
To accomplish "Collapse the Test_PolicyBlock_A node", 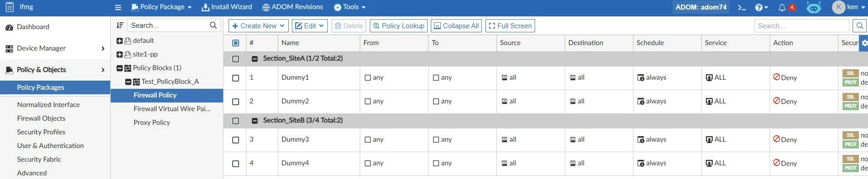I will click(128, 82).
